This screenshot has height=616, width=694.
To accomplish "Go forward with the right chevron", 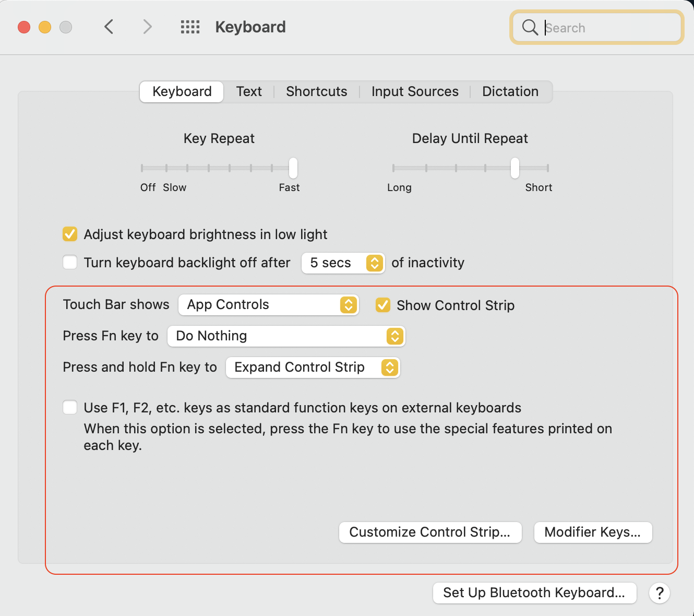I will click(148, 27).
